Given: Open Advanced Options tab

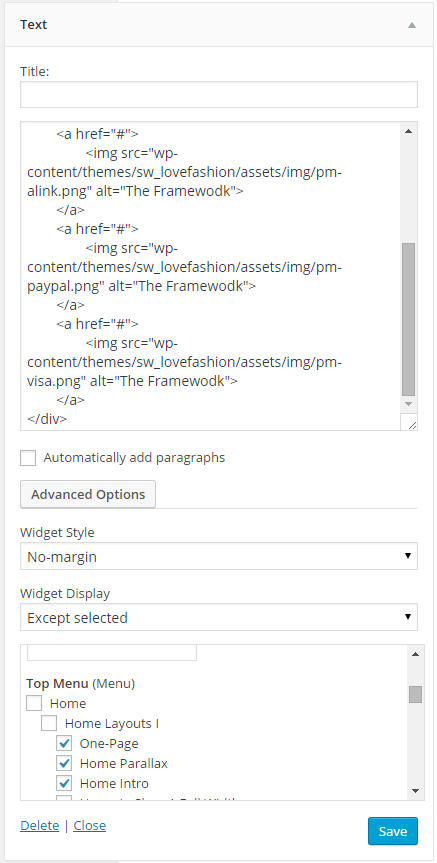Looking at the screenshot, I should (x=88, y=494).
